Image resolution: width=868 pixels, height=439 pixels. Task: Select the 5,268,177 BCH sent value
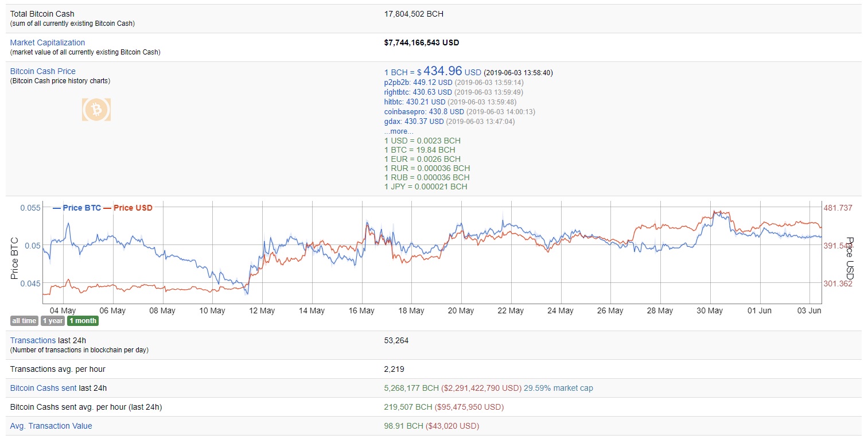pyautogui.click(x=411, y=388)
